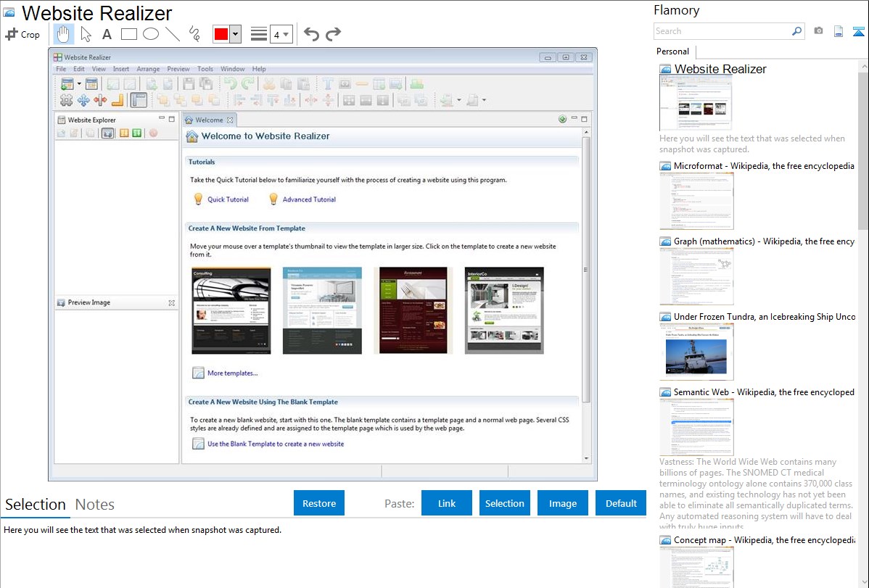Click the blue upload icon in Flamory header
The height and width of the screenshot is (588, 869).
tap(858, 31)
